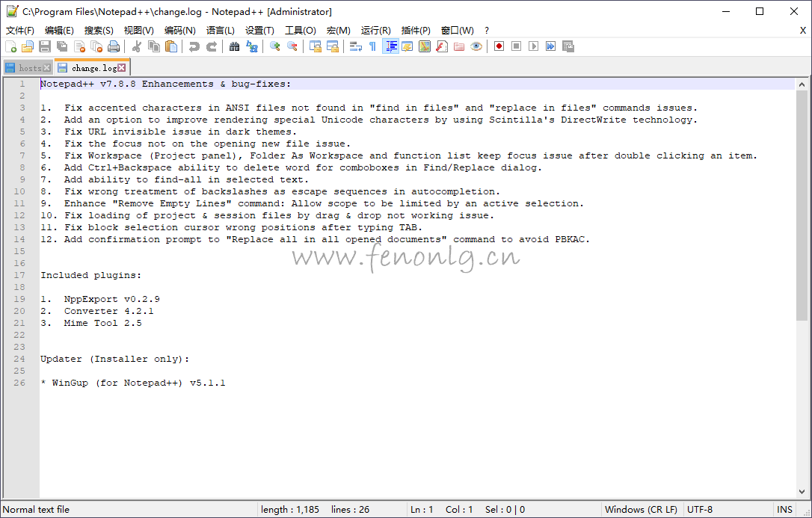Open the 设置(T) menu
Image resolution: width=812 pixels, height=518 pixels.
259,31
